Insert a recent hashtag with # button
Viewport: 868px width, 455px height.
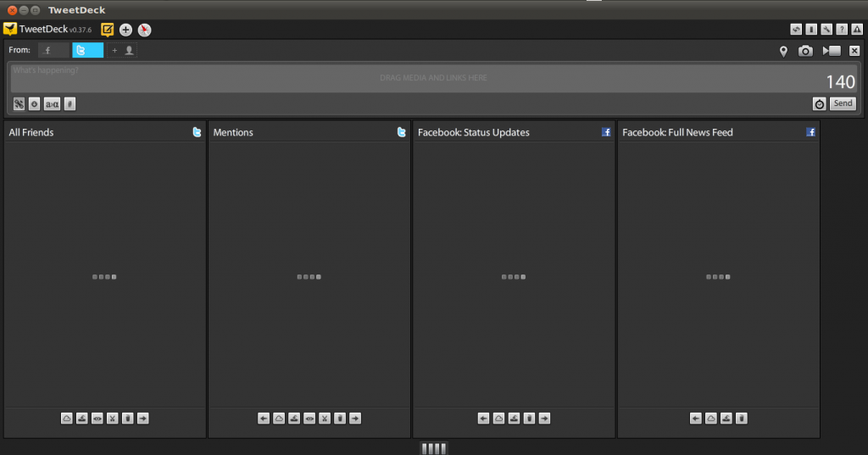[x=70, y=104]
